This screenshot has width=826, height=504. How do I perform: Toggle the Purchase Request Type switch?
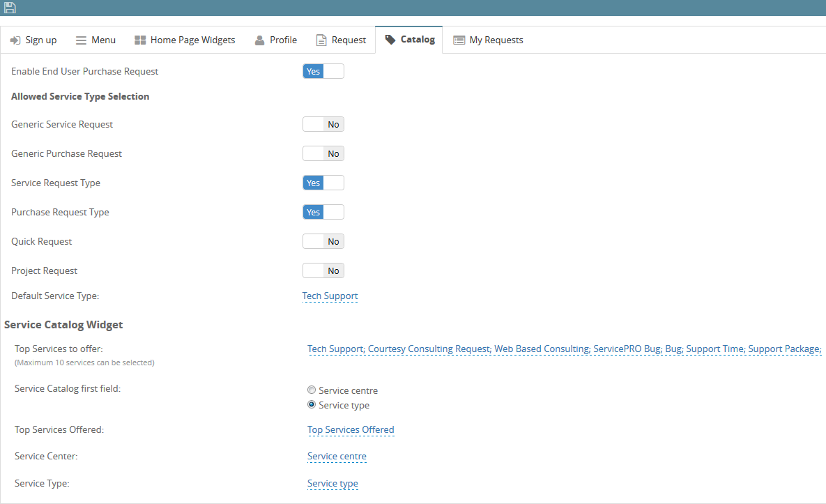[323, 212]
